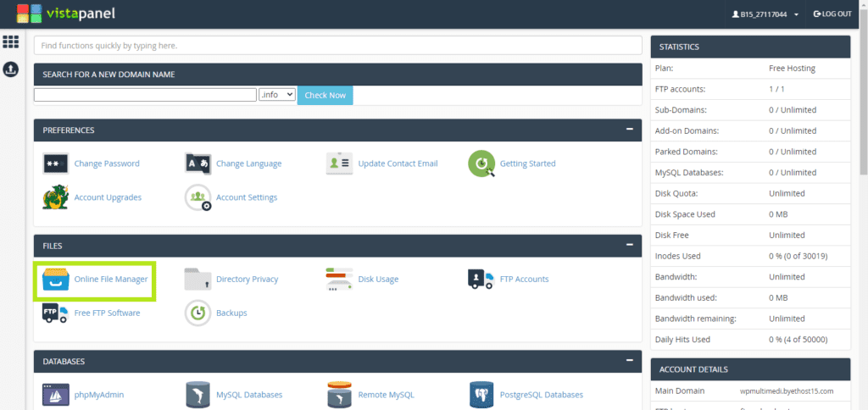The image size is (868, 410).
Task: Open the Update Contact Email link
Action: [398, 163]
